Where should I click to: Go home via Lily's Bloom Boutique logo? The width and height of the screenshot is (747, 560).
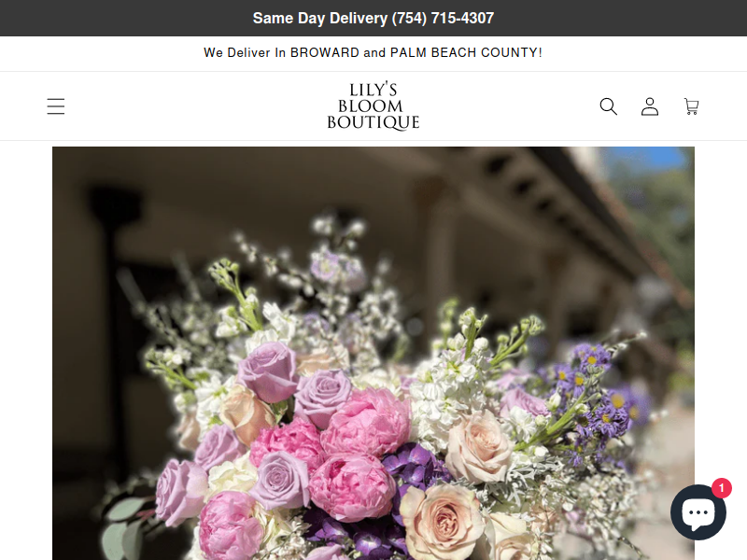click(x=373, y=106)
